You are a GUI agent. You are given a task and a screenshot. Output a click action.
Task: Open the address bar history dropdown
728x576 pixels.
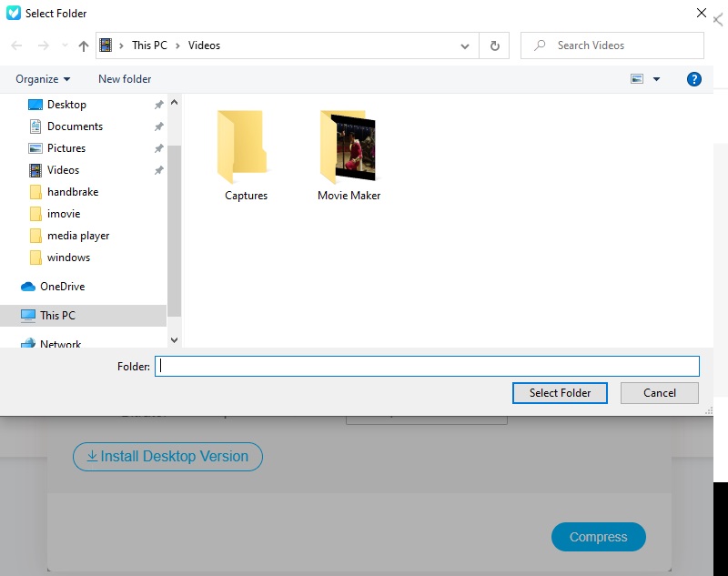464,45
